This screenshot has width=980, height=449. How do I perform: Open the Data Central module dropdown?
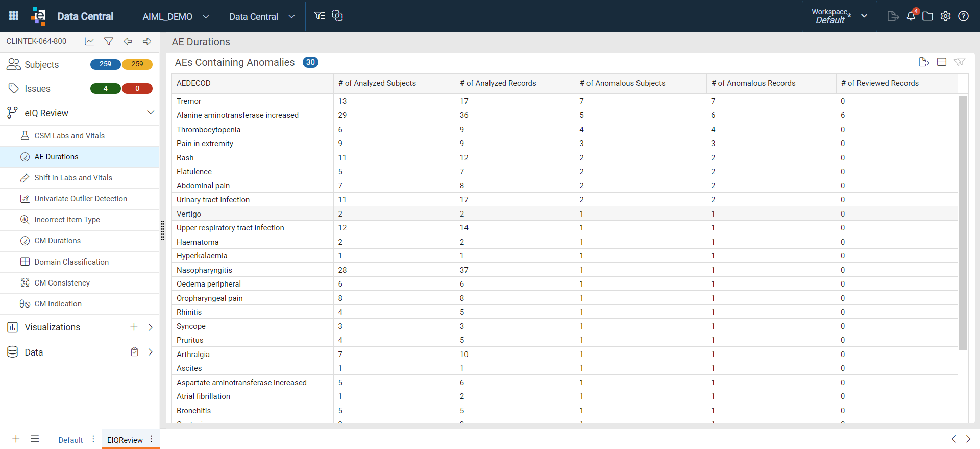click(x=262, y=16)
